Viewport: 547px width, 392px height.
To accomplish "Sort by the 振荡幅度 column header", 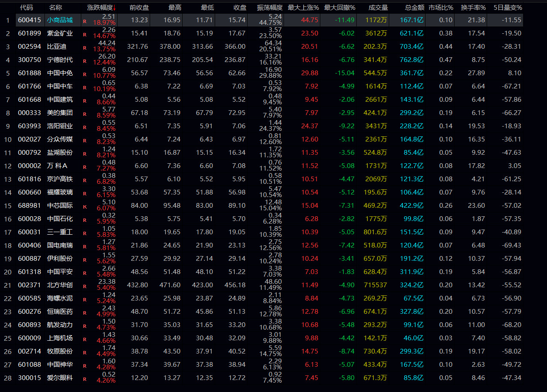I will [x=269, y=8].
